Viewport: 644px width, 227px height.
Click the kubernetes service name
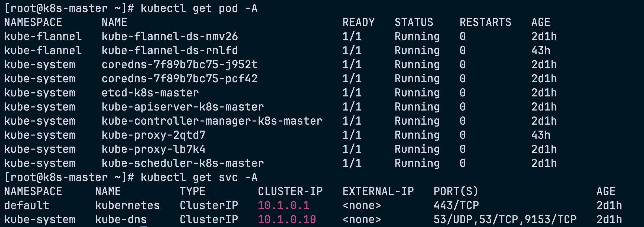[x=127, y=206]
